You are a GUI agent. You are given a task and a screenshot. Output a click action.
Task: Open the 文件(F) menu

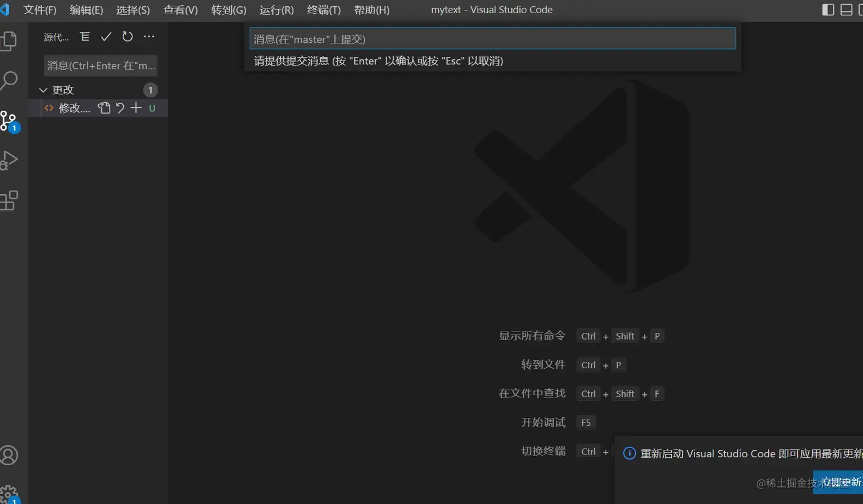tap(40, 10)
